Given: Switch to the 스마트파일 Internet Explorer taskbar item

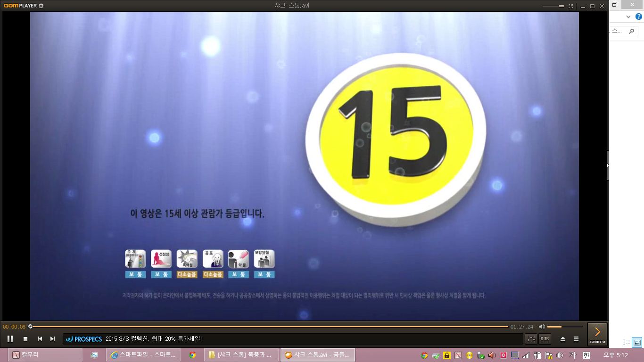Looking at the screenshot, I should coord(143,355).
